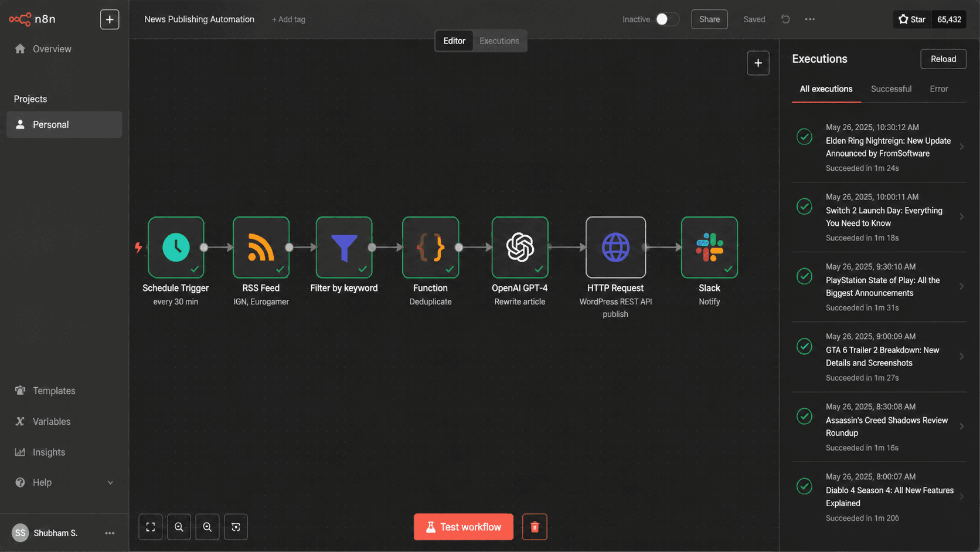Image resolution: width=980 pixels, height=552 pixels.
Task: Expand chevron of PlayStation State of Play execution
Action: pyautogui.click(x=961, y=286)
